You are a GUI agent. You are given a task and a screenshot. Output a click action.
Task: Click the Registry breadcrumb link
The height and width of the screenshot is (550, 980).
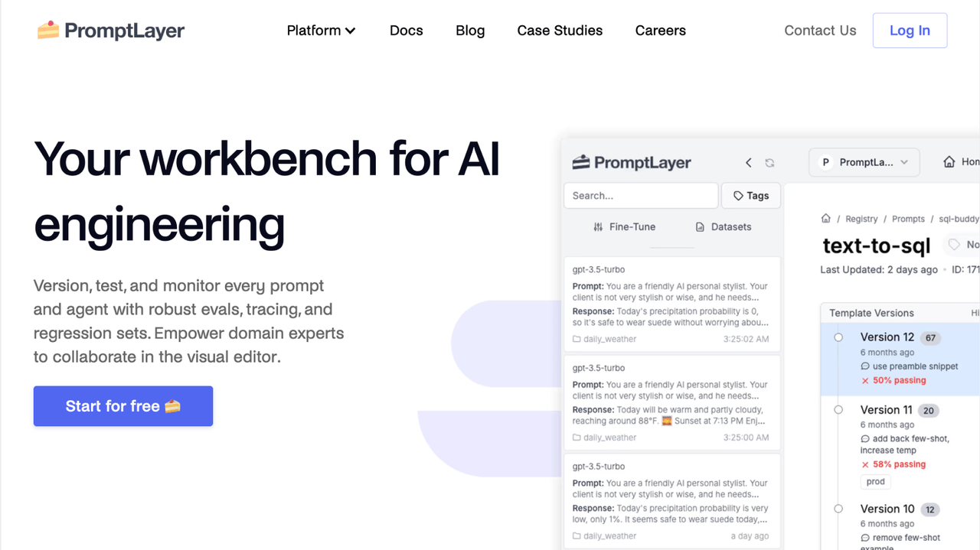861,218
